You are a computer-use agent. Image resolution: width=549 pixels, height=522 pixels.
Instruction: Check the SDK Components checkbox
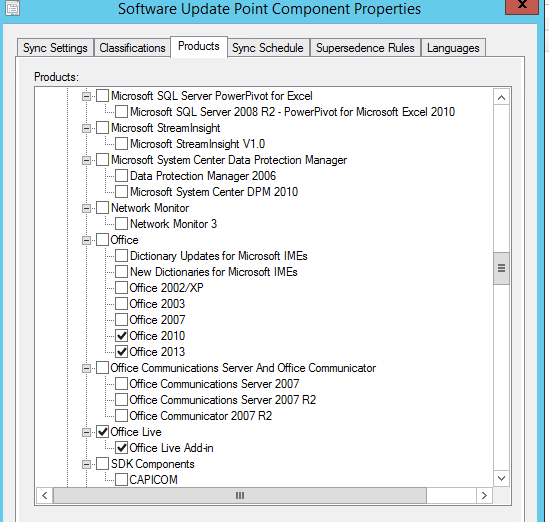click(x=102, y=464)
